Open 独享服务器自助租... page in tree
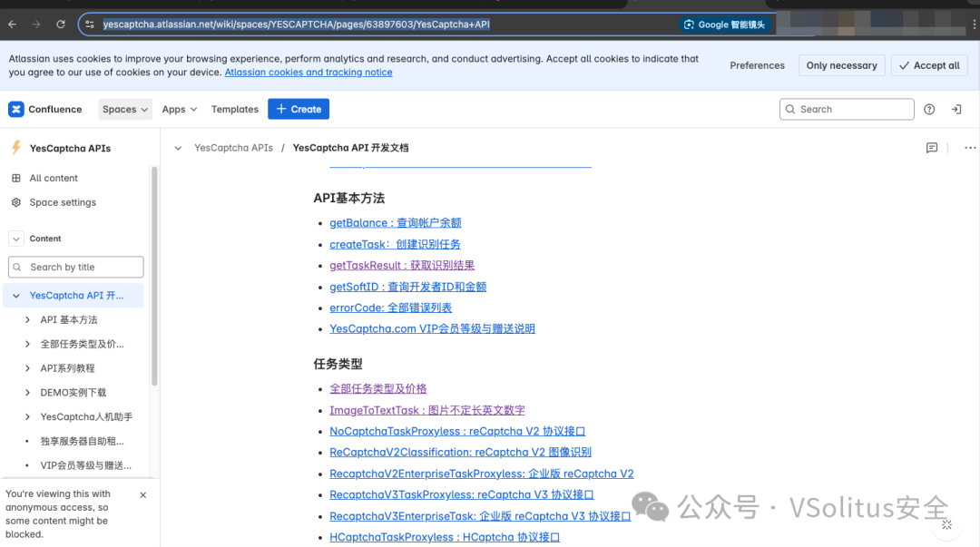The width and height of the screenshot is (980, 547). 82,442
